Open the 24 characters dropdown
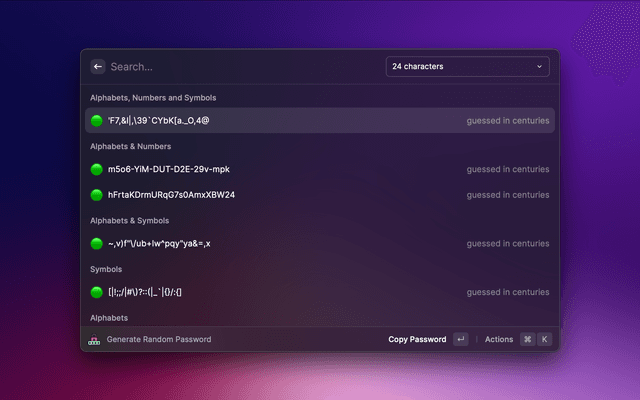640x400 pixels. [466, 67]
